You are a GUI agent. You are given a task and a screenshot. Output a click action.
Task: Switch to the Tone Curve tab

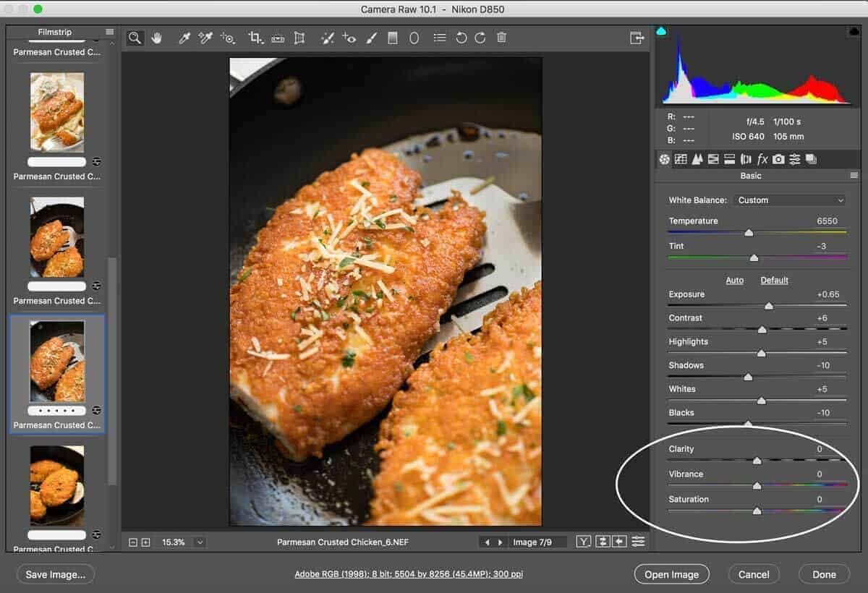click(681, 159)
